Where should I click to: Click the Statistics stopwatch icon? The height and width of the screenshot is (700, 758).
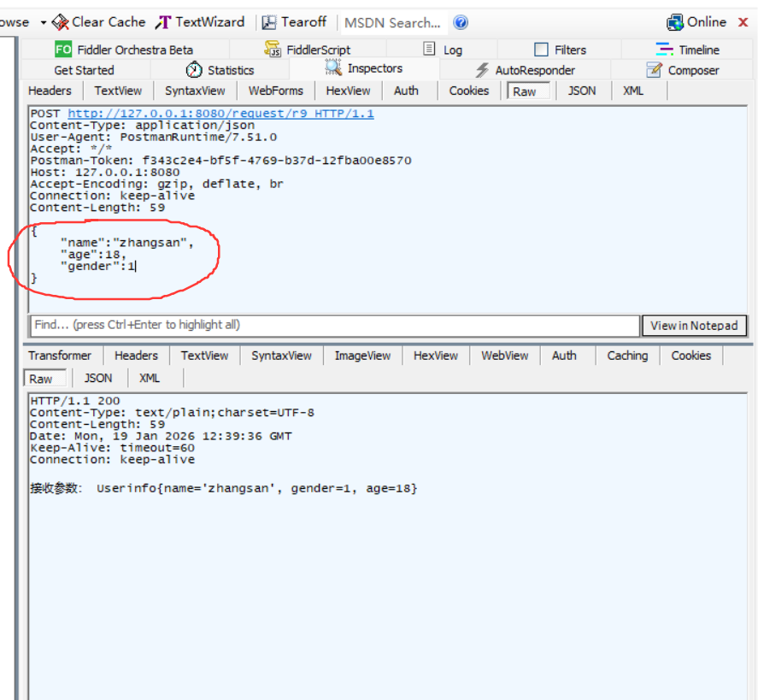[x=194, y=69]
